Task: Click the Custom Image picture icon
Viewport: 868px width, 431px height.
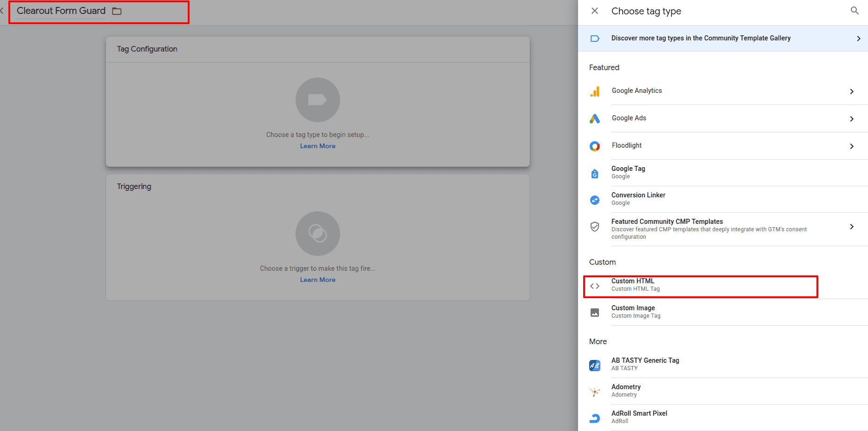Action: [595, 313]
